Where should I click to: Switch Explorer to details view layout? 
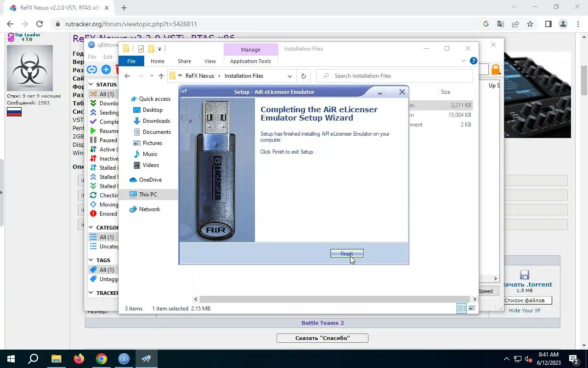[x=462, y=309]
